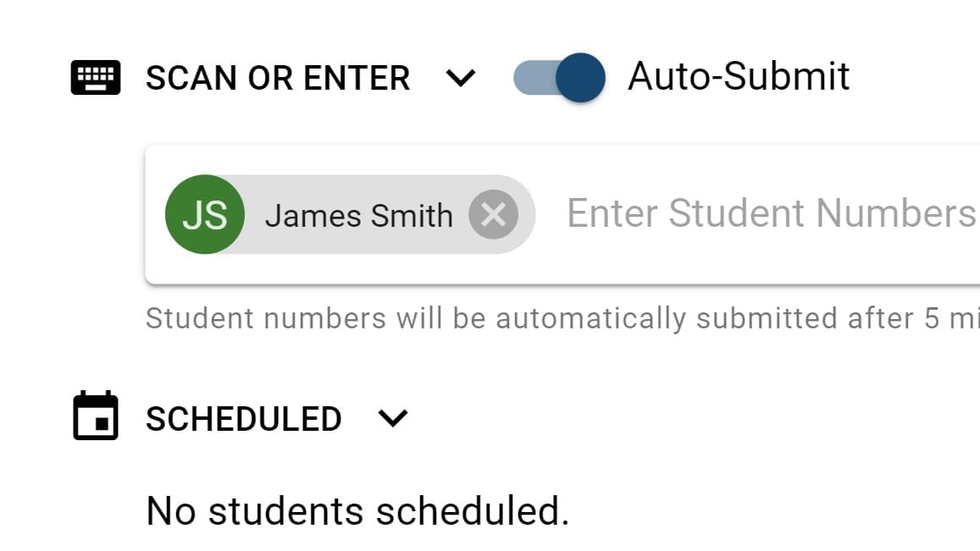
Task: Click the word Smith in the student chip
Action: pos(412,216)
